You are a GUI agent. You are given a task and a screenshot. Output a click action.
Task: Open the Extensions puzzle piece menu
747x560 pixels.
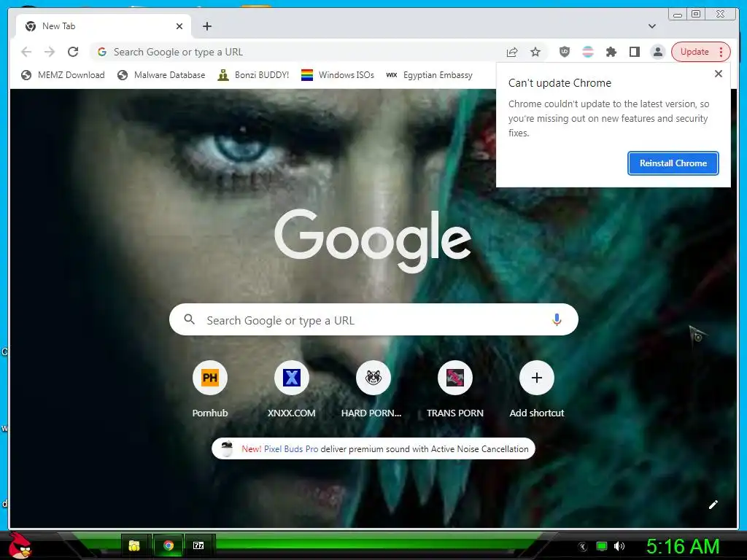tap(611, 52)
